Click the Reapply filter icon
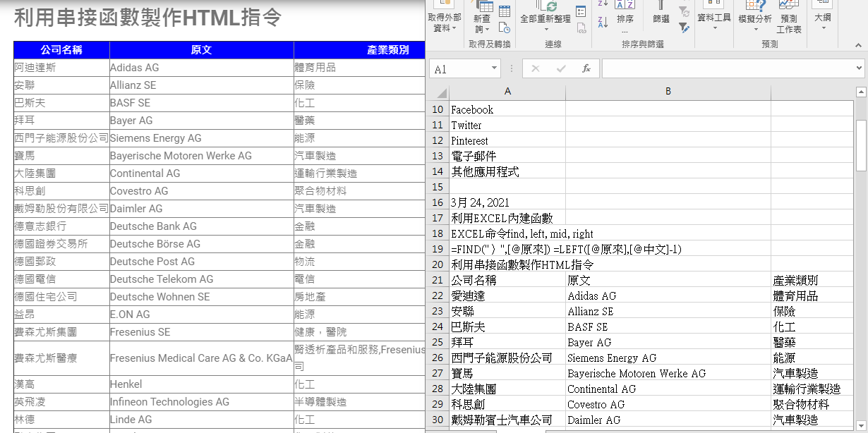 click(x=684, y=11)
